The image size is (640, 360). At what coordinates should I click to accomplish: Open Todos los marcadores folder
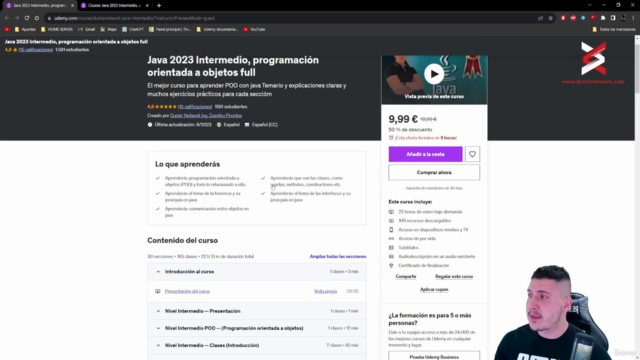614,29
